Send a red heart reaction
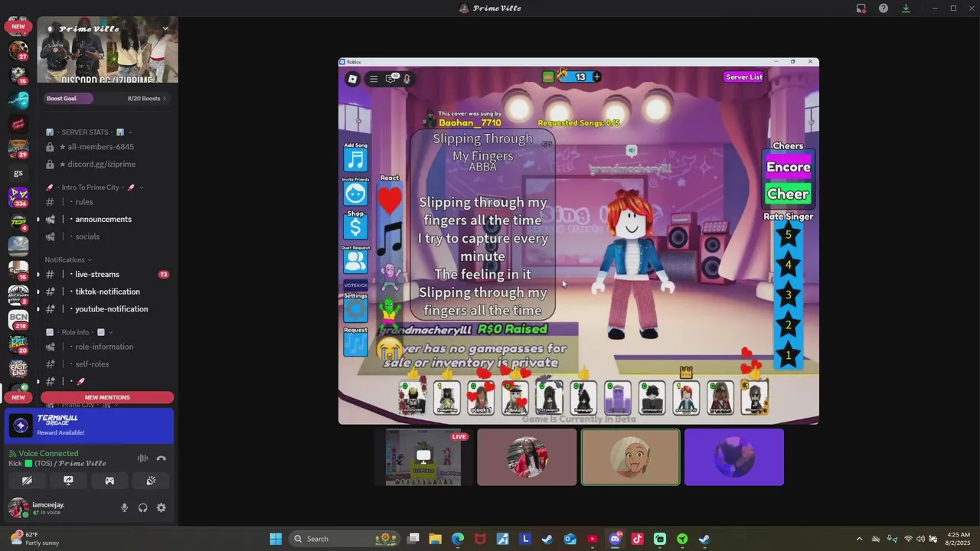980x551 pixels. tap(390, 201)
